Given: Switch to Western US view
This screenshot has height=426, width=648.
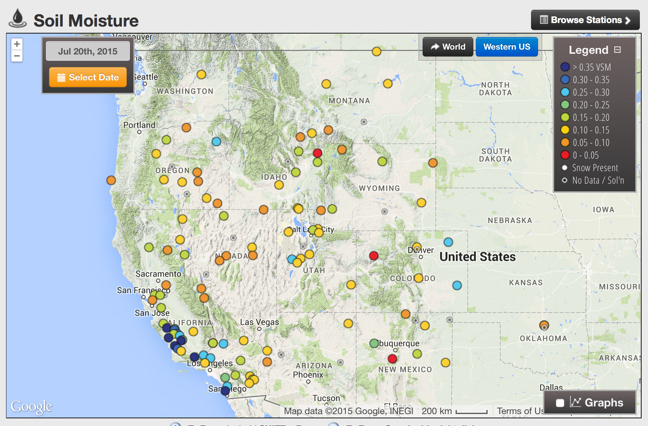Looking at the screenshot, I should [506, 47].
